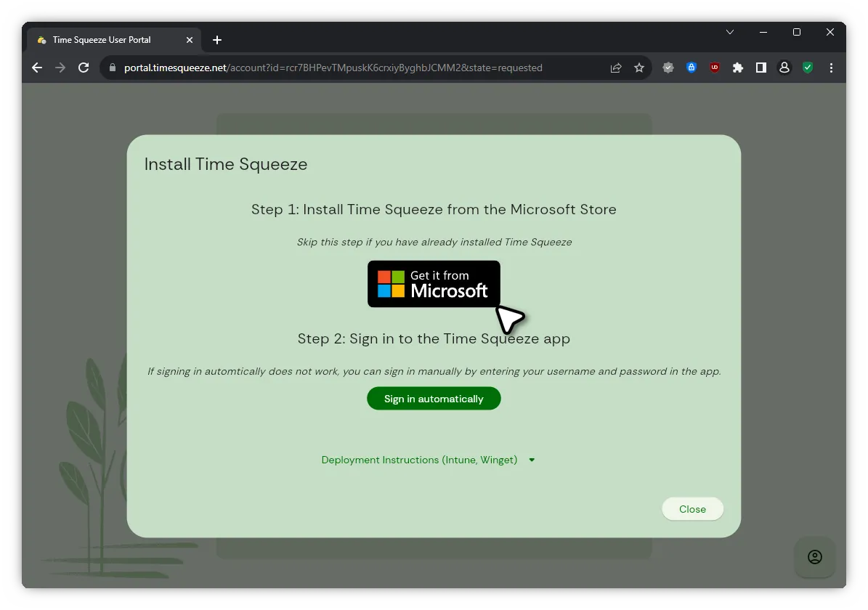868x610 pixels.
Task: Click the green shield checkmark extension
Action: pyautogui.click(x=808, y=68)
